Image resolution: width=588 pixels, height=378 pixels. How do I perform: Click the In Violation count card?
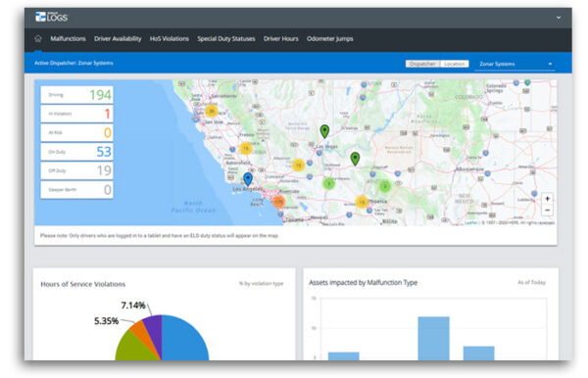(76, 114)
